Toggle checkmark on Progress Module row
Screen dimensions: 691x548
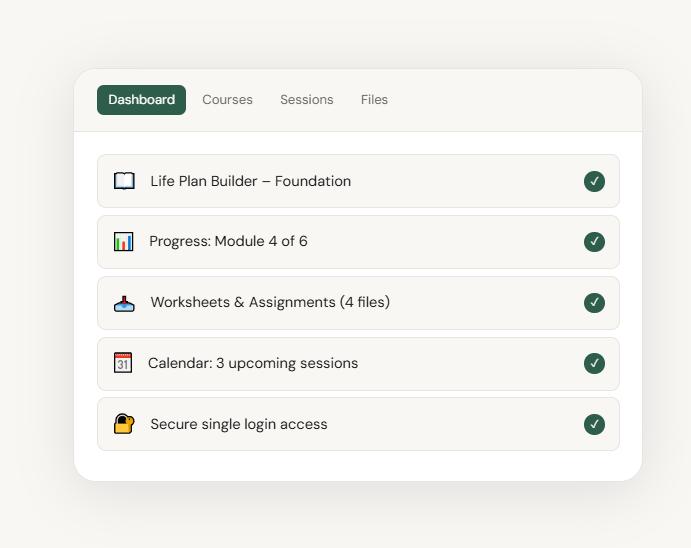coord(594,242)
